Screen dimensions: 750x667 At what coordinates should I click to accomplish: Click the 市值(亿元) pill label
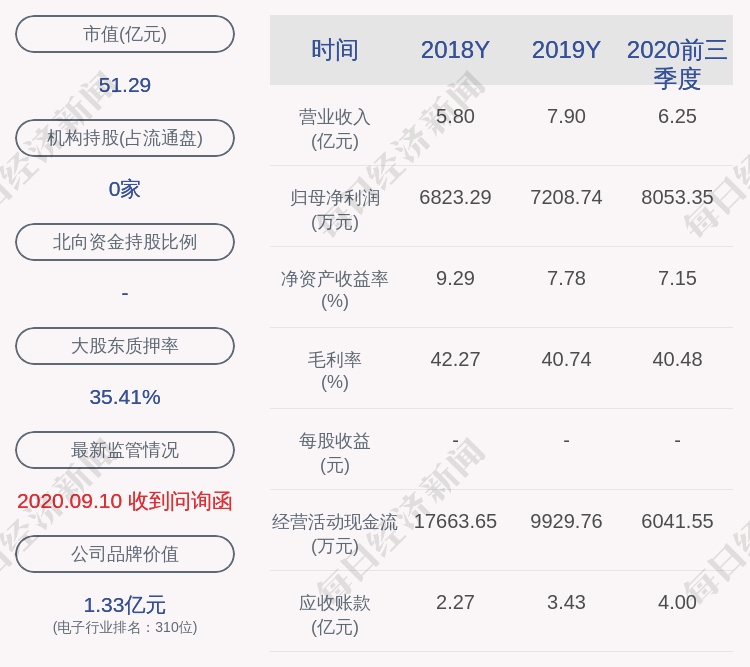click(x=125, y=34)
